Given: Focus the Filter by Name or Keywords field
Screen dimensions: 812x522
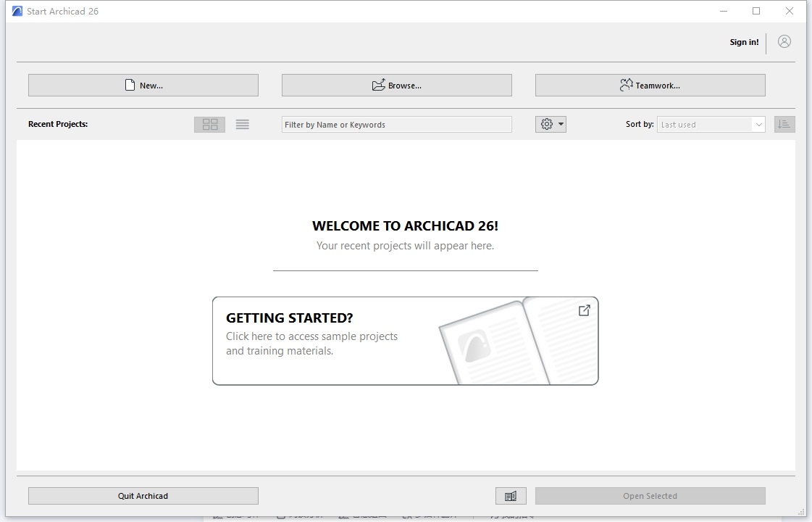Looking at the screenshot, I should pos(397,125).
